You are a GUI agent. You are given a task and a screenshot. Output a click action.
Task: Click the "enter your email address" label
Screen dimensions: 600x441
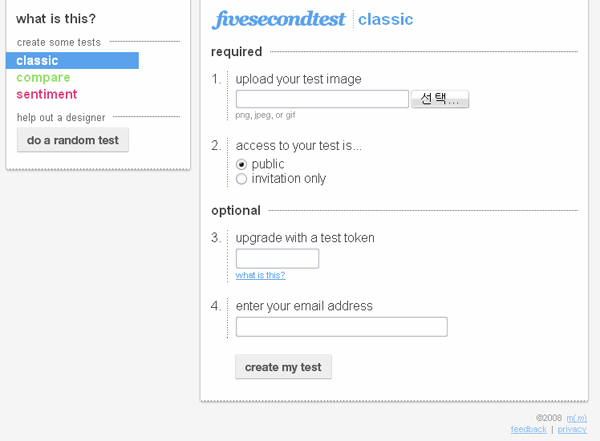tap(304, 306)
